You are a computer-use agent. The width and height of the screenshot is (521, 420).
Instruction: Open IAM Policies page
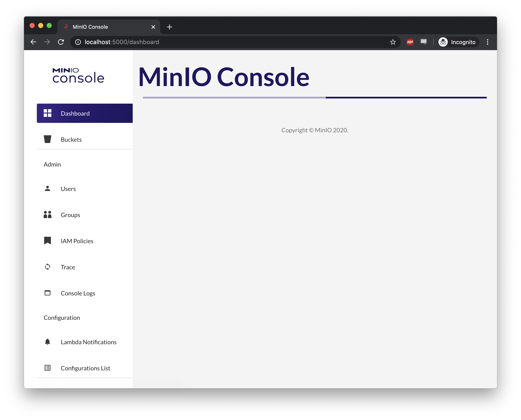coord(85,241)
